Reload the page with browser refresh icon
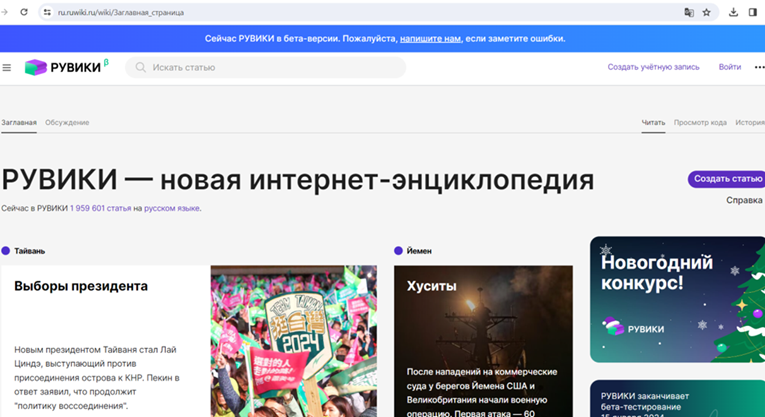Image resolution: width=765 pixels, height=417 pixels. [x=23, y=12]
